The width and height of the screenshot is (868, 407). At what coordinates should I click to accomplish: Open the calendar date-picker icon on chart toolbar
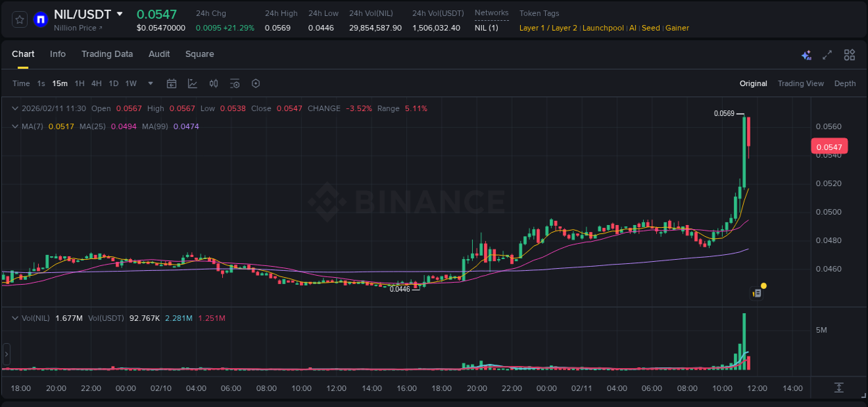(x=172, y=83)
